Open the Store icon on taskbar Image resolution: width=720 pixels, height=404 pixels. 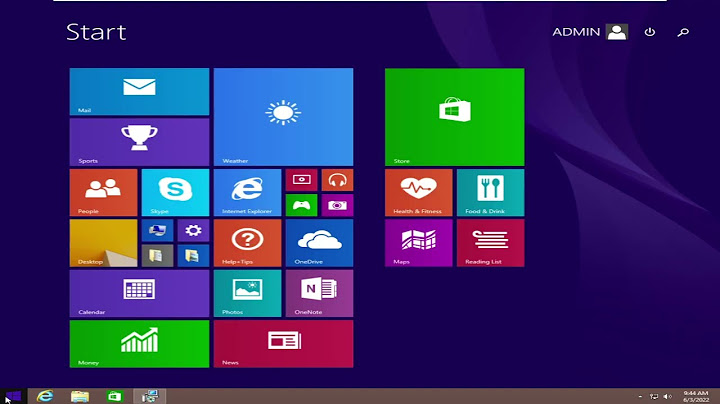pos(114,396)
